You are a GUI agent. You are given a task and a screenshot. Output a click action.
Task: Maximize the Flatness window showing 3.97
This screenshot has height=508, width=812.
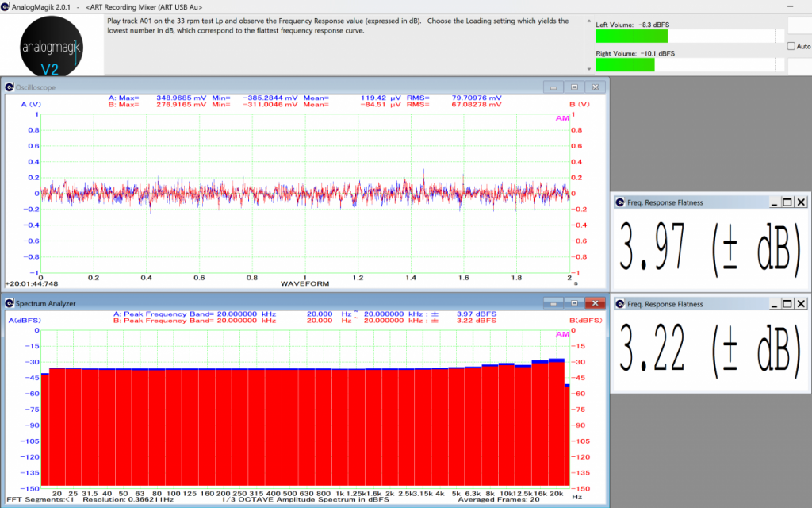coord(787,202)
